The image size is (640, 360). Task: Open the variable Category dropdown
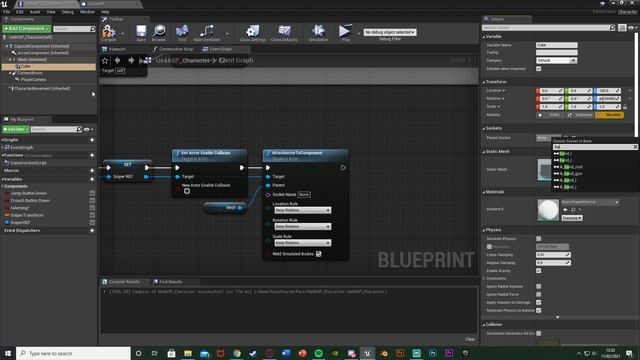pyautogui.click(x=556, y=60)
